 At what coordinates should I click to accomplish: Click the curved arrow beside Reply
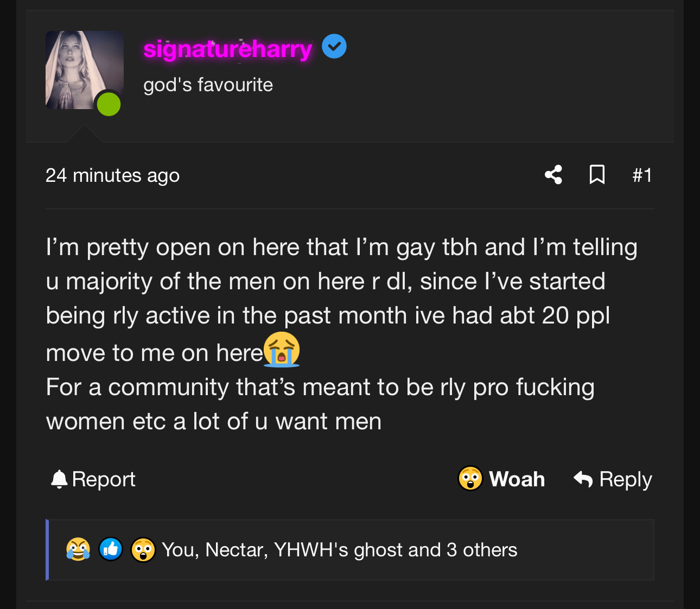point(583,479)
